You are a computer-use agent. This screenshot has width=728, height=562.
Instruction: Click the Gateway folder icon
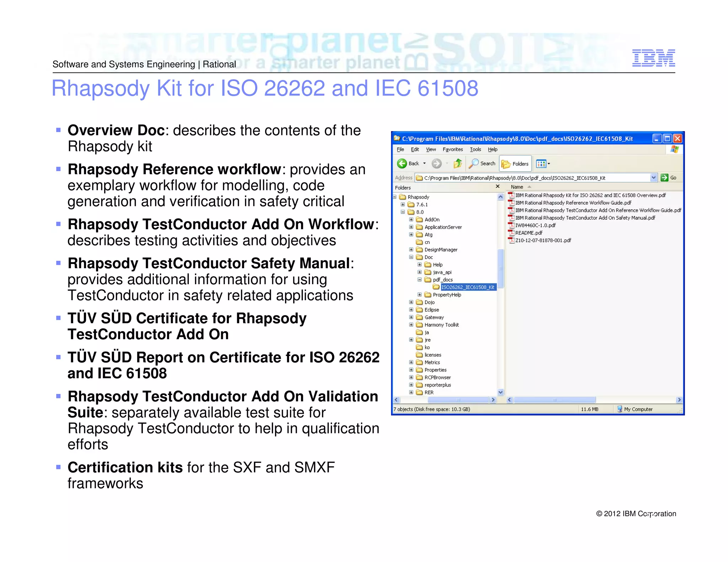419,317
